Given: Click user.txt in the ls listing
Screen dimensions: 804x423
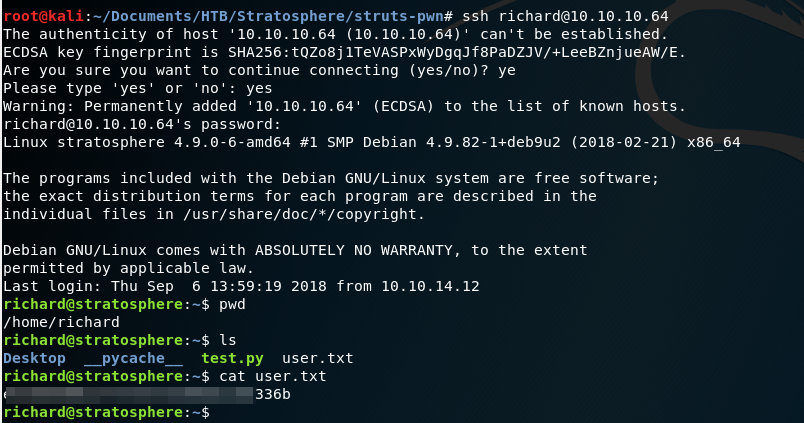Looking at the screenshot, I should click(320, 358).
